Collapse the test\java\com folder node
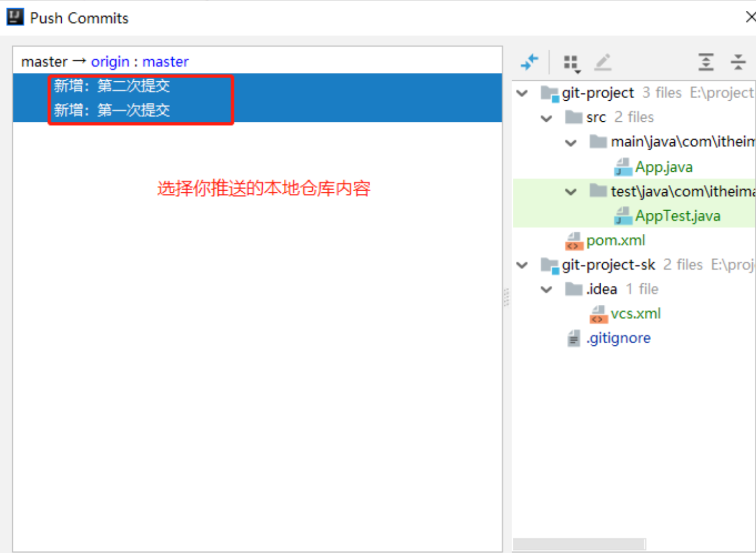 [571, 192]
